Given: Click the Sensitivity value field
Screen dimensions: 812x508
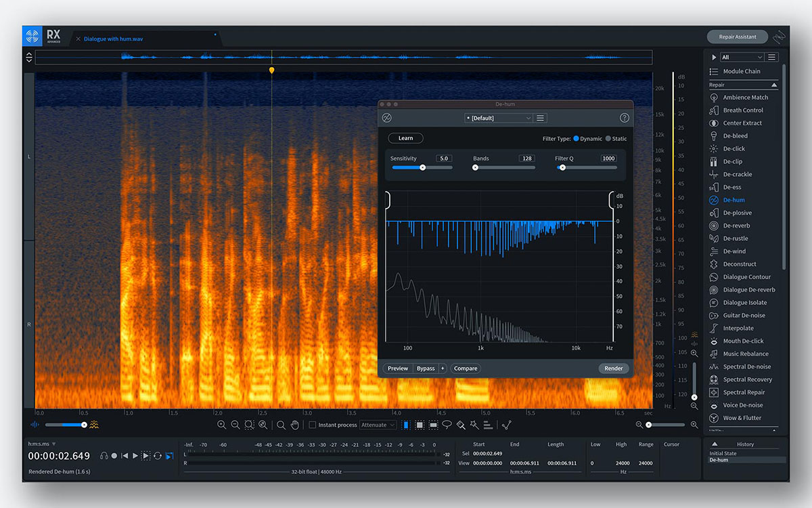Looking at the screenshot, I should [444, 158].
